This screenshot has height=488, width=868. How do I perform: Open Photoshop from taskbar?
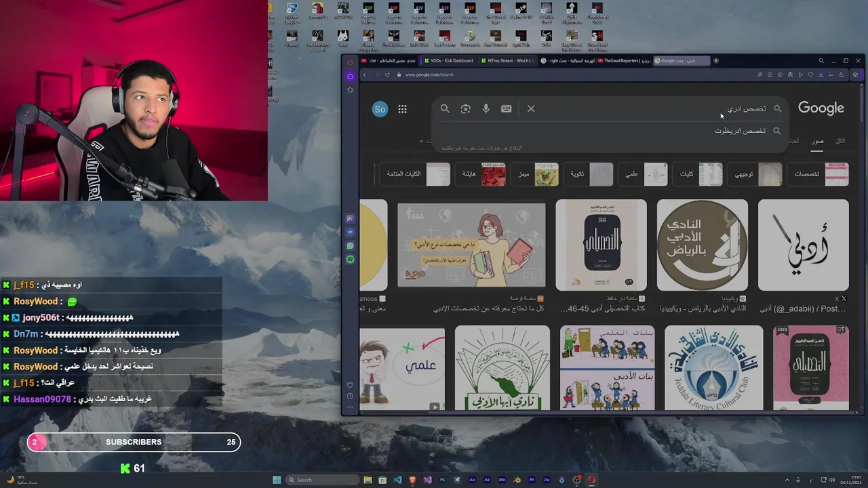(x=442, y=480)
